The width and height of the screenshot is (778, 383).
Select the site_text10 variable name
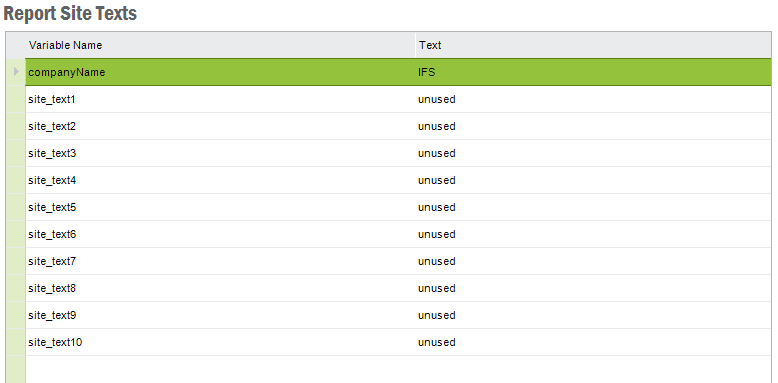[x=55, y=342]
